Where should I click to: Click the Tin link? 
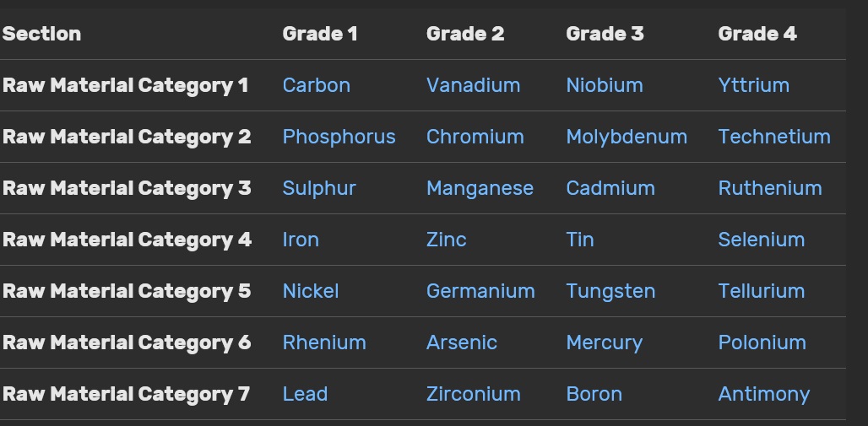pyautogui.click(x=579, y=240)
